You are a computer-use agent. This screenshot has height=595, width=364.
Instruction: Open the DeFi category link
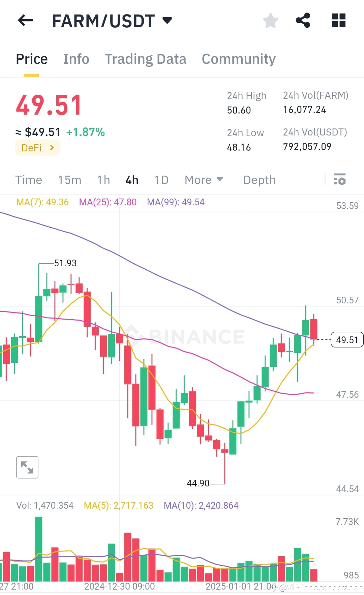[x=37, y=148]
